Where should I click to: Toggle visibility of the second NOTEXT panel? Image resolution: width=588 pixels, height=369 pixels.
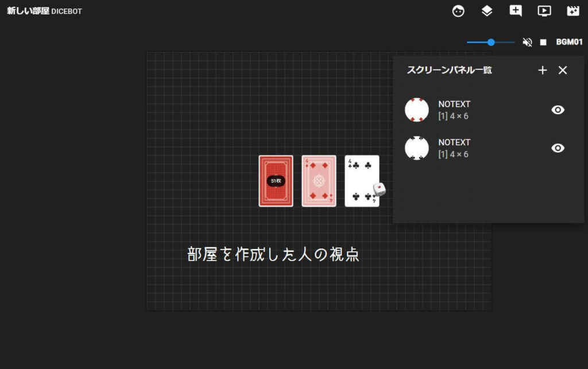[x=558, y=148]
